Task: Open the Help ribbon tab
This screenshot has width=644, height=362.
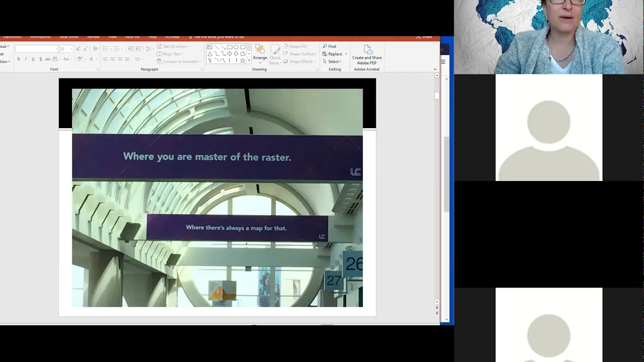Action: 152,37
